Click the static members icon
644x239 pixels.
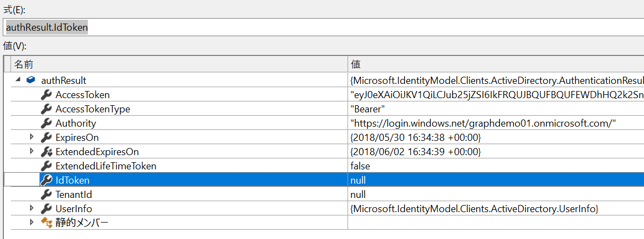(x=46, y=223)
